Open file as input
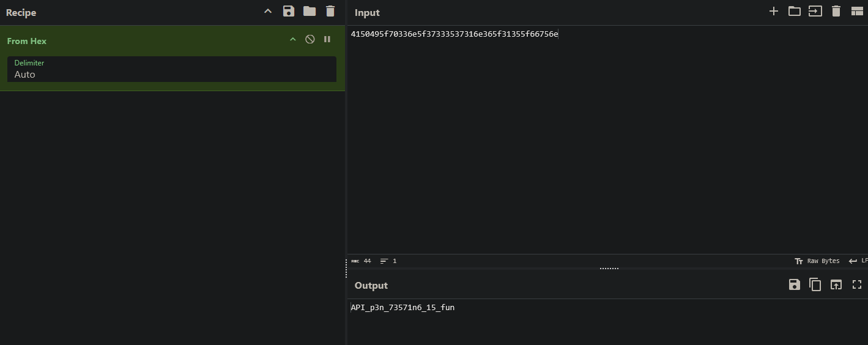868x345 pixels. tap(815, 11)
